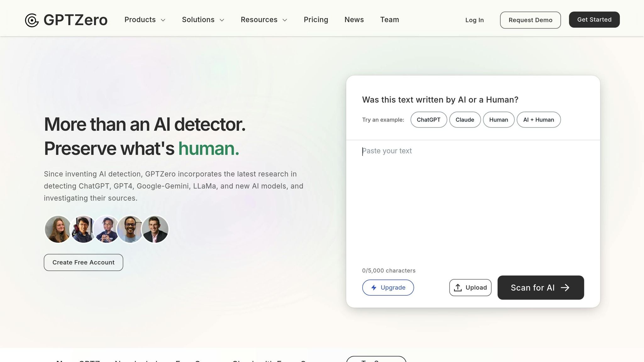The width and height of the screenshot is (644, 362).
Task: Open the Team page link
Action: coord(389,20)
